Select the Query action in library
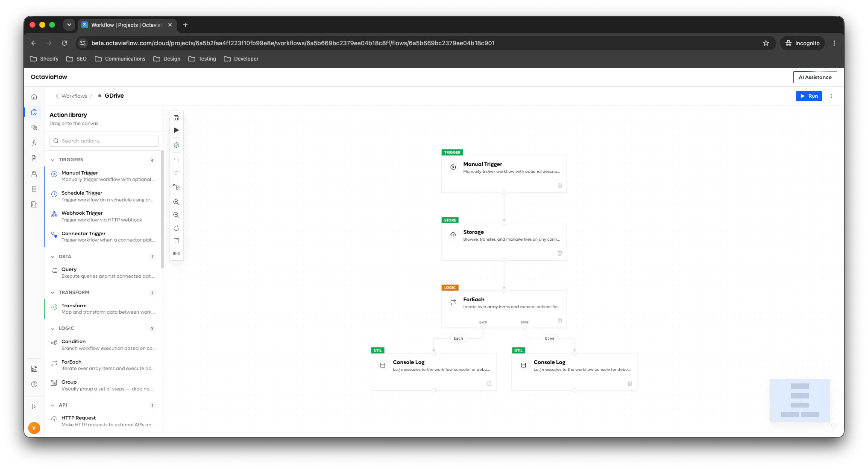 pos(104,273)
